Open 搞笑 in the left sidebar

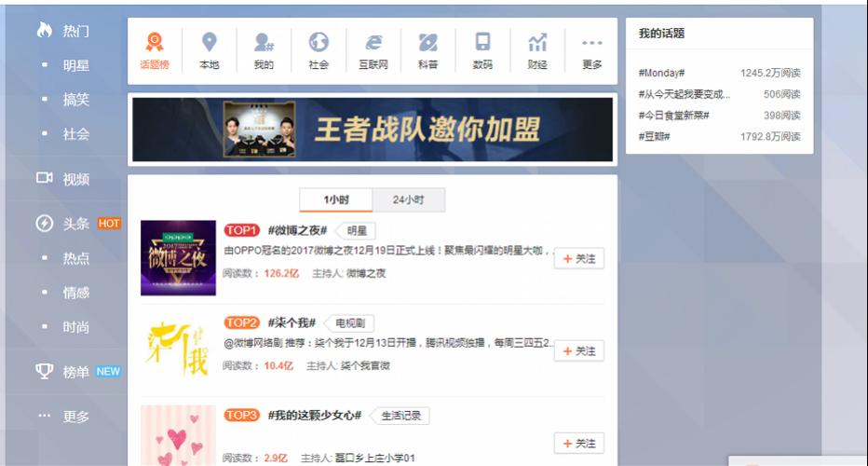75,100
